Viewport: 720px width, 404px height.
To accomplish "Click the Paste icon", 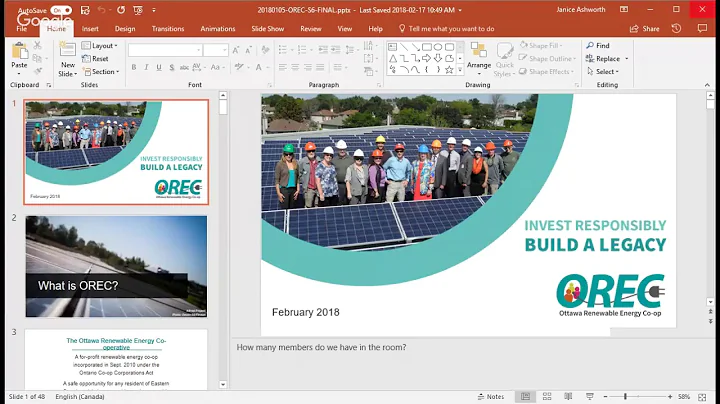I will coord(19,51).
